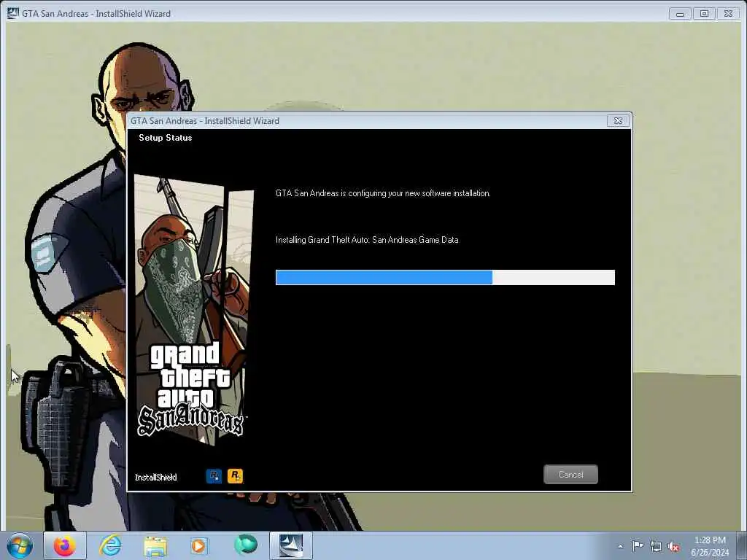Show hidden system tray icons
This screenshot has width=747, height=560.
point(620,546)
